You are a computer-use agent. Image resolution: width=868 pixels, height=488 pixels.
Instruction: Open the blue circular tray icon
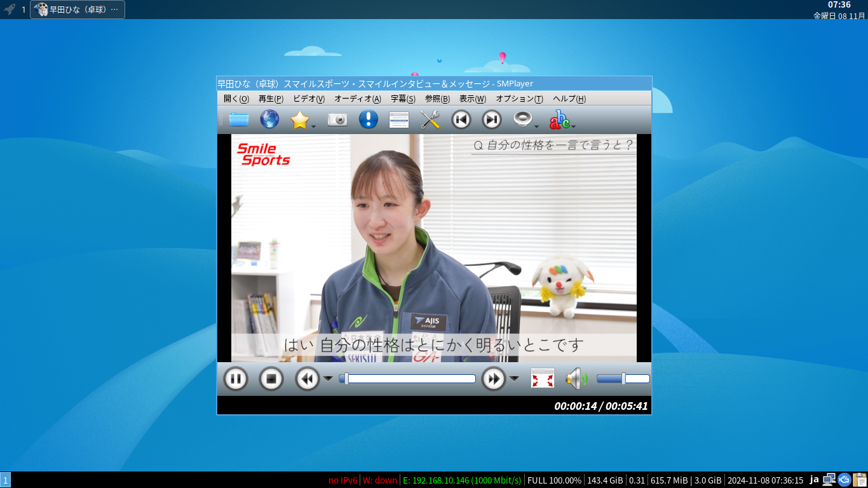point(844,480)
